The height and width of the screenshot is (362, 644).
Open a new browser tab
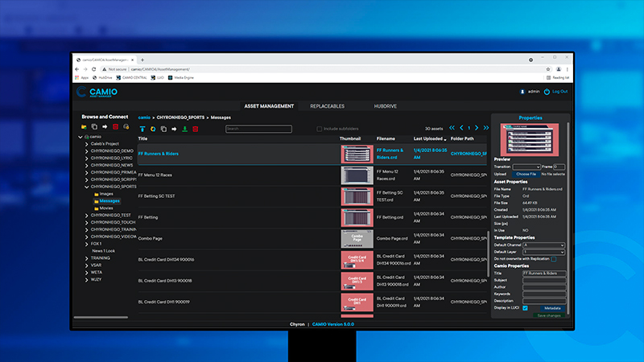tap(142, 60)
